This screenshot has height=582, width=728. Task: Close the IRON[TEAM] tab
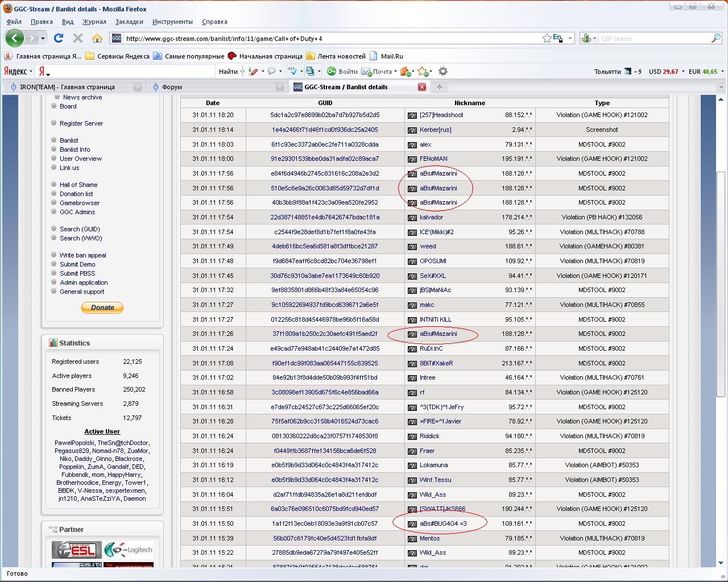137,87
